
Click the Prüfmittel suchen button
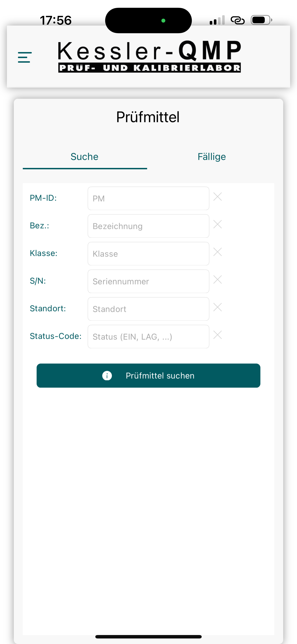pos(148,375)
